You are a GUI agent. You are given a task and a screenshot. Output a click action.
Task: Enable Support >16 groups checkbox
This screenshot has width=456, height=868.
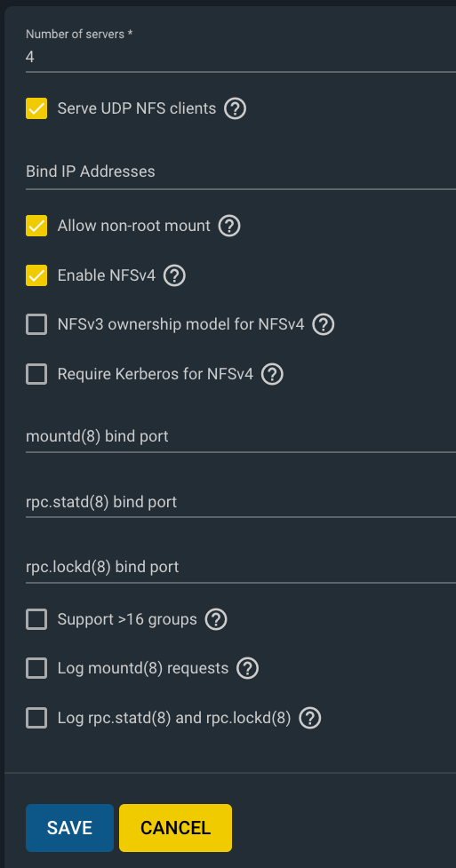click(x=36, y=619)
